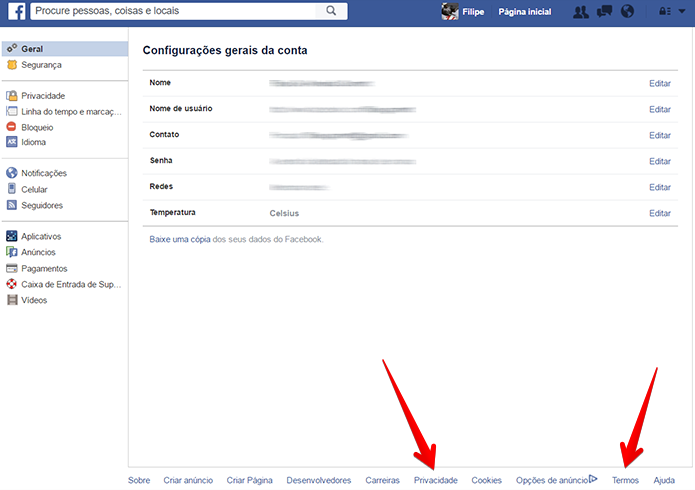695x490 pixels.
Task: Expand the account dropdown arrow
Action: [682, 12]
